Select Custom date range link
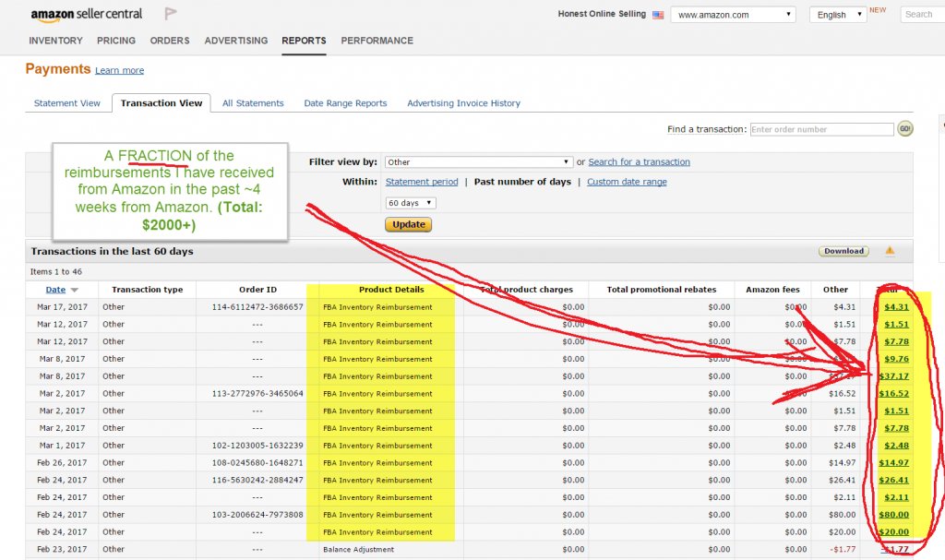 (627, 182)
